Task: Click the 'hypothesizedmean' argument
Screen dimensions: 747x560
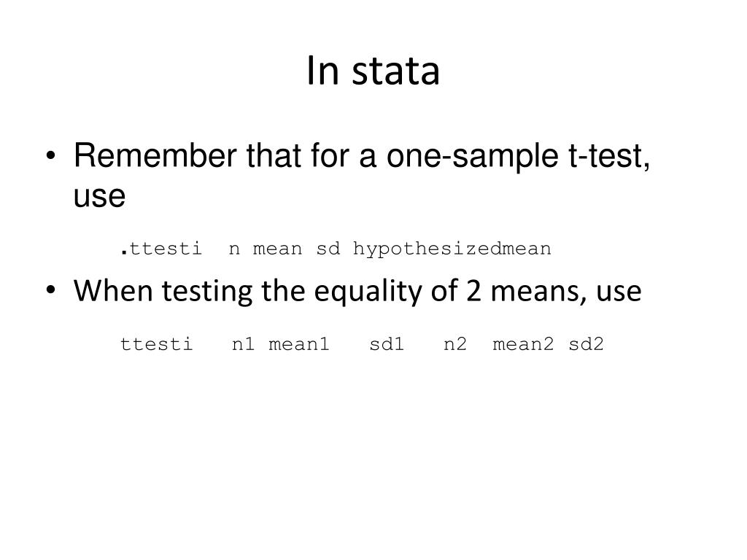Action: 452,249
